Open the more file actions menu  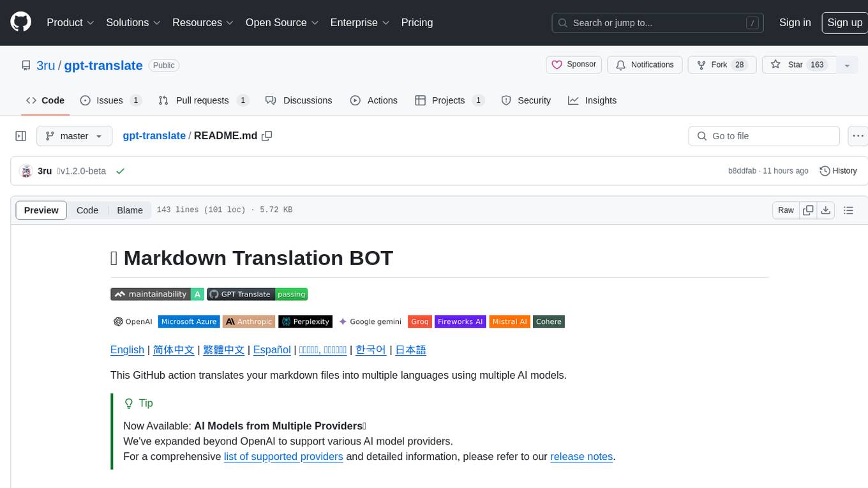tap(858, 136)
